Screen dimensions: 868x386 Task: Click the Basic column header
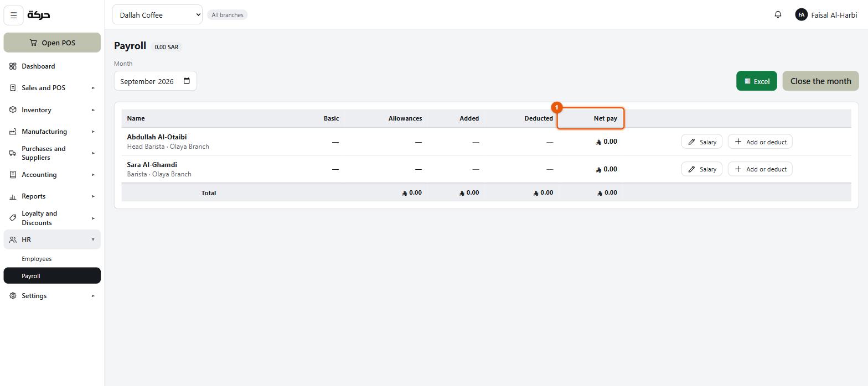(331, 118)
